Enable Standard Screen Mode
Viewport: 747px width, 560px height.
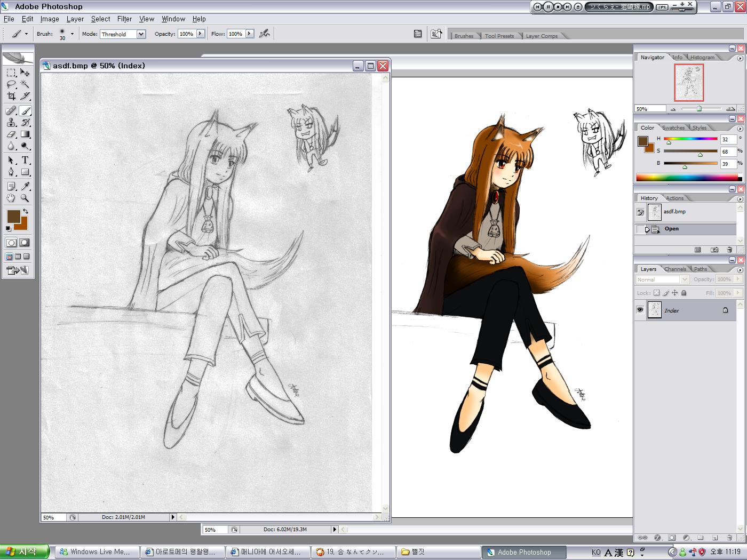pos(10,257)
